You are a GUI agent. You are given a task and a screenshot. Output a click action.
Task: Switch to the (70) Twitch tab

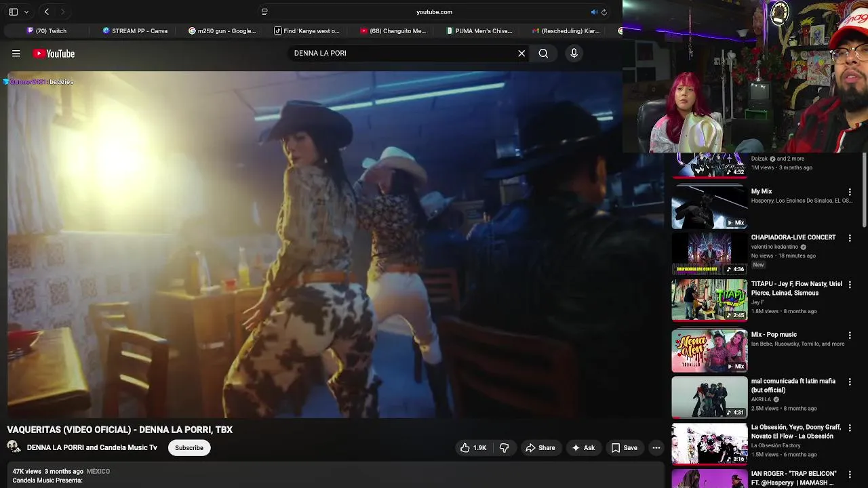click(47, 30)
